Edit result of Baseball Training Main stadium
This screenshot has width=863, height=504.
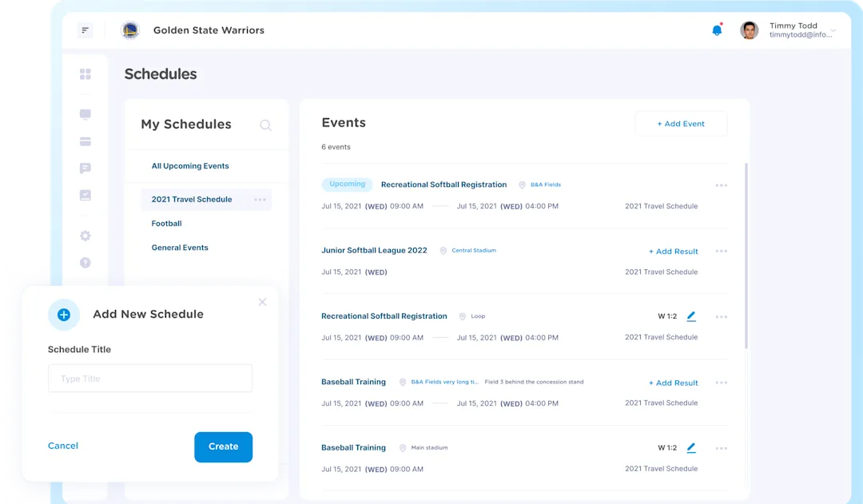pos(691,448)
